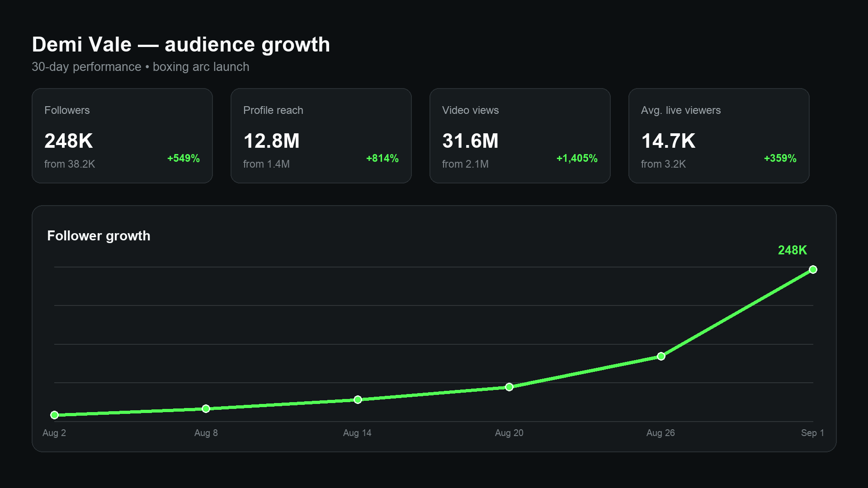Click the +814% growth figure
This screenshot has height=488, width=868.
click(382, 158)
